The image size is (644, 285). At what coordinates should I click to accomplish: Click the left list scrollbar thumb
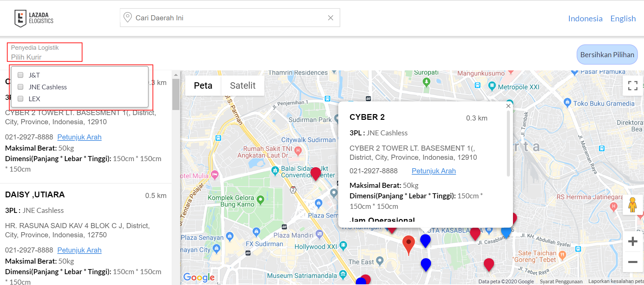point(176,94)
